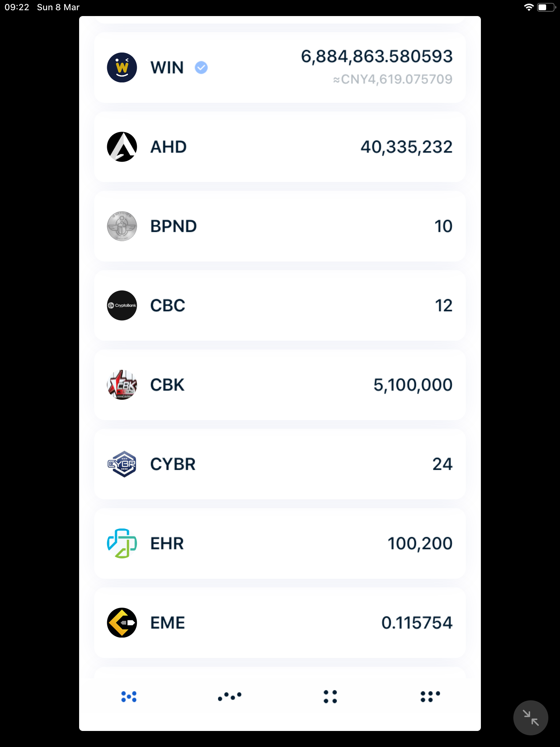Screen dimensions: 560x747
Task: Tap the CNY4,619.075709 estimated value text
Action: [393, 80]
